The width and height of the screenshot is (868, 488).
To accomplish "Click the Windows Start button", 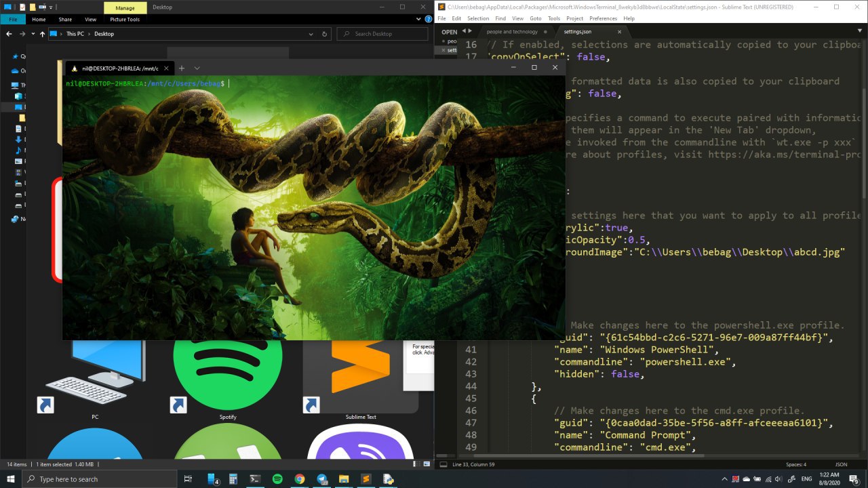I will pos(11,479).
